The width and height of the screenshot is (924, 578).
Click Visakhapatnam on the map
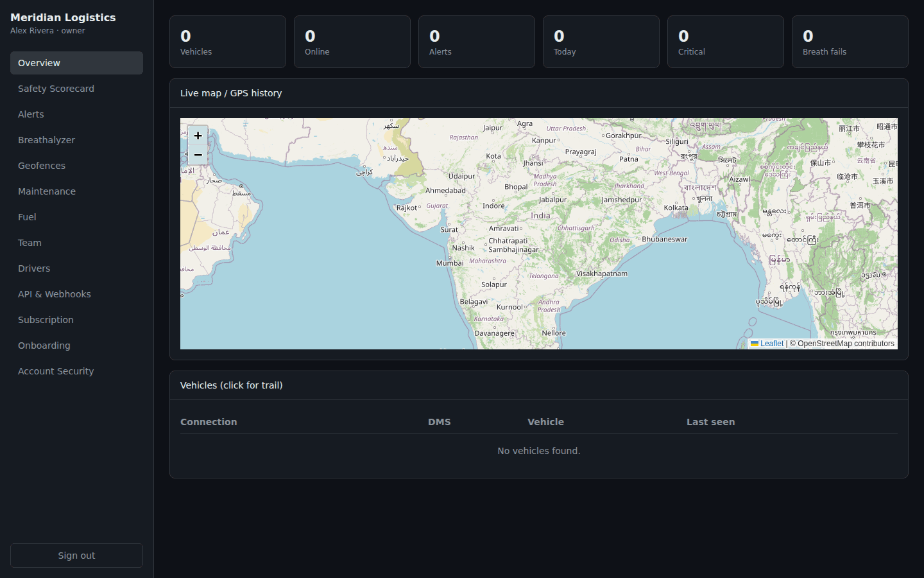[602, 274]
